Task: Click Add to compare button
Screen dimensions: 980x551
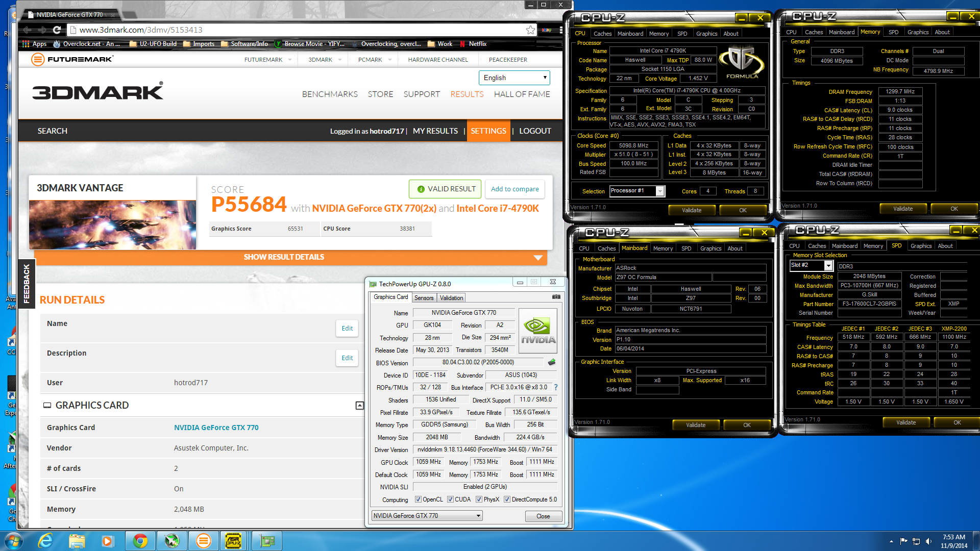Action: (514, 189)
